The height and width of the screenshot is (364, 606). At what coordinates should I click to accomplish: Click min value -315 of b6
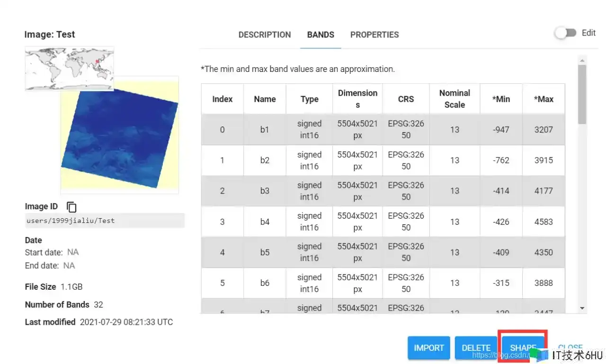[x=501, y=283]
